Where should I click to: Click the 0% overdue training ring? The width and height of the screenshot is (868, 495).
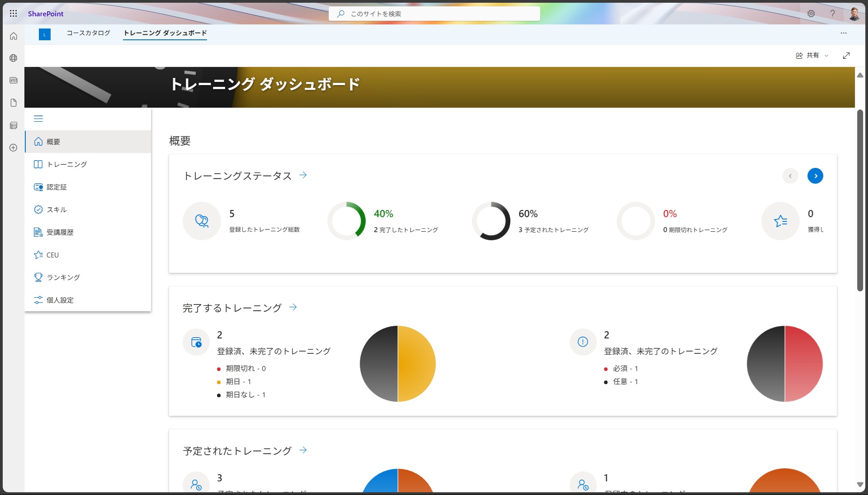click(636, 221)
